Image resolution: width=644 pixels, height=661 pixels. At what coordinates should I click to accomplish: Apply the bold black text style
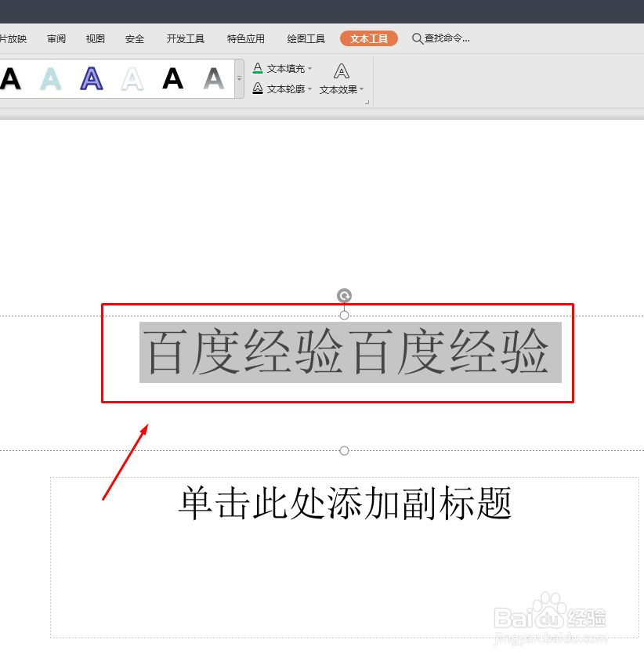coord(173,79)
